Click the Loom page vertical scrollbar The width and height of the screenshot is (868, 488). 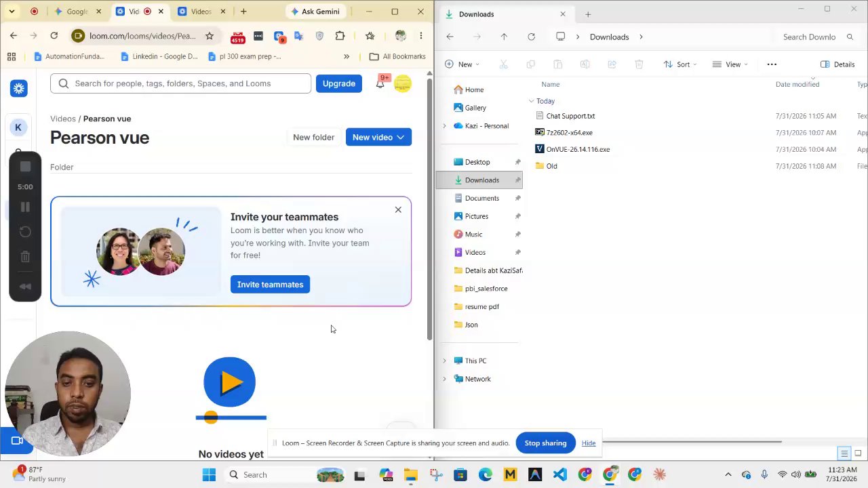tap(429, 210)
